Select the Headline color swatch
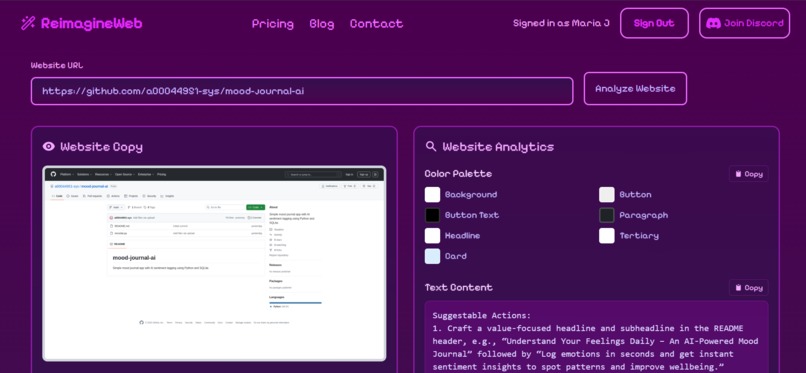The image size is (806, 373). pos(432,236)
